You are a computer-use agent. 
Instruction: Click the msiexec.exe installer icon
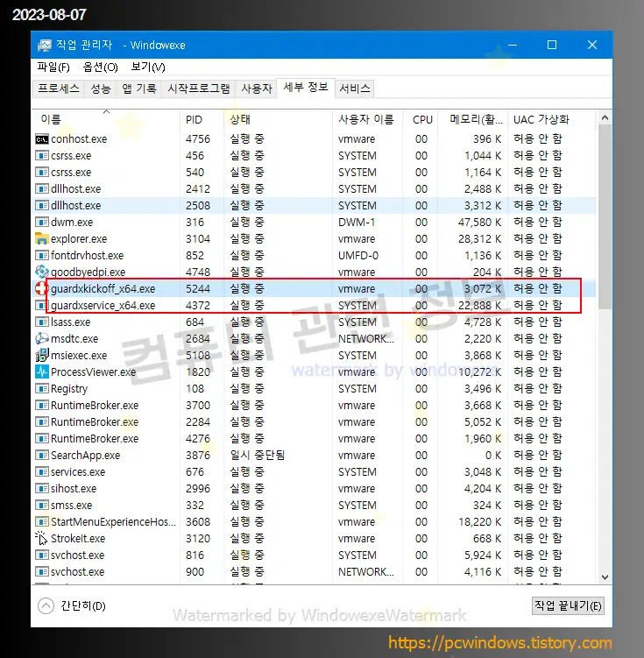41,356
